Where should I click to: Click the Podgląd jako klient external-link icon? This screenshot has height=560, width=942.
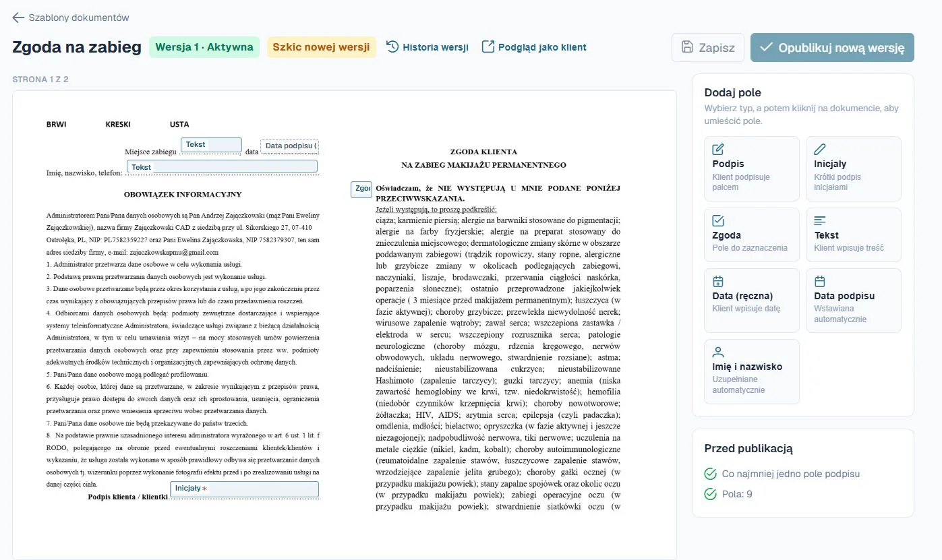[x=488, y=46]
